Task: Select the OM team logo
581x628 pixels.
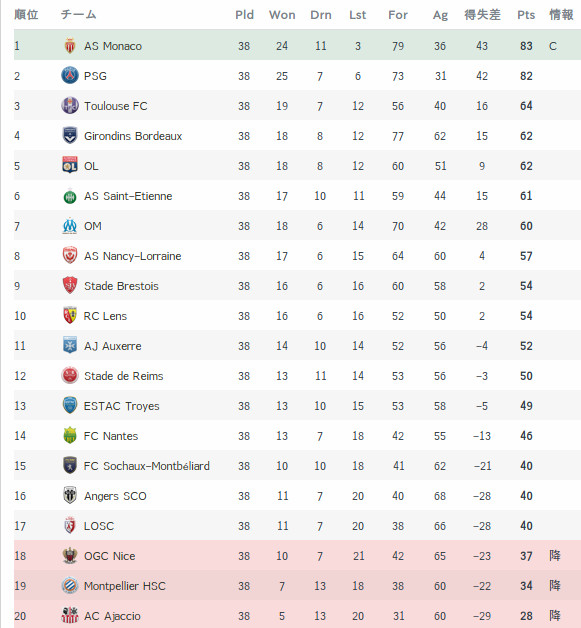Action: click(x=70, y=225)
